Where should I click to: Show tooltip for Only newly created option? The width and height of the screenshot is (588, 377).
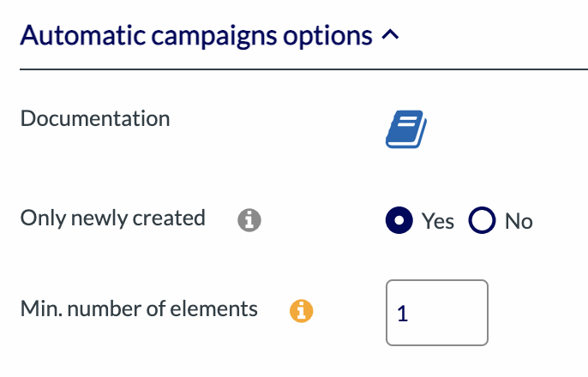coord(249,220)
